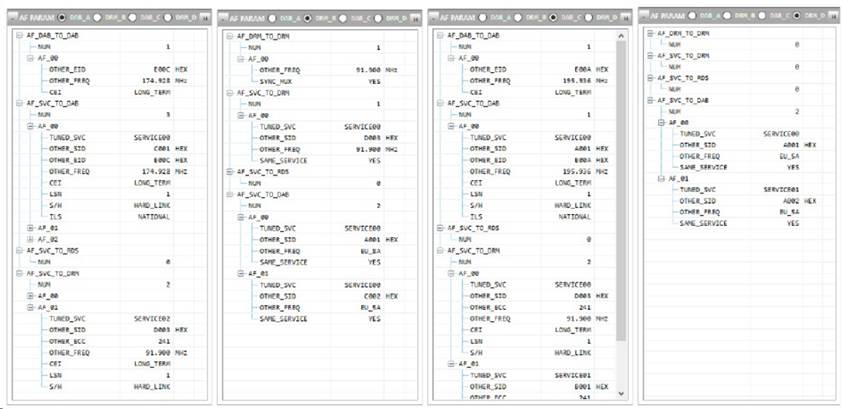This screenshot has height=409, width=842.
Task: Expand AF_00 under AF_SVC_TO_DRM in leftmost panel
Action: 30,296
